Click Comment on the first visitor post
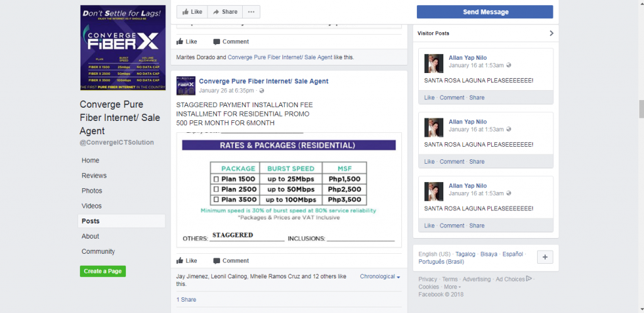This screenshot has height=313, width=644. coord(452,98)
